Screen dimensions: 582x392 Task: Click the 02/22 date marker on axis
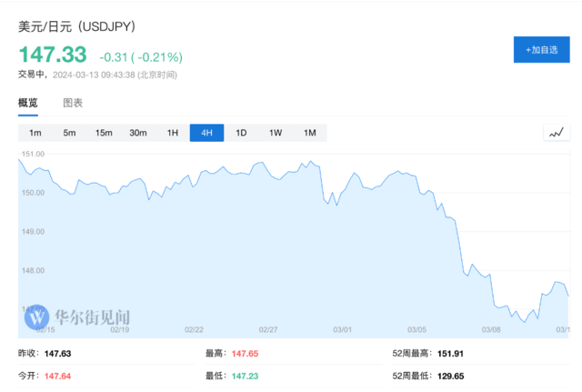[x=193, y=329]
